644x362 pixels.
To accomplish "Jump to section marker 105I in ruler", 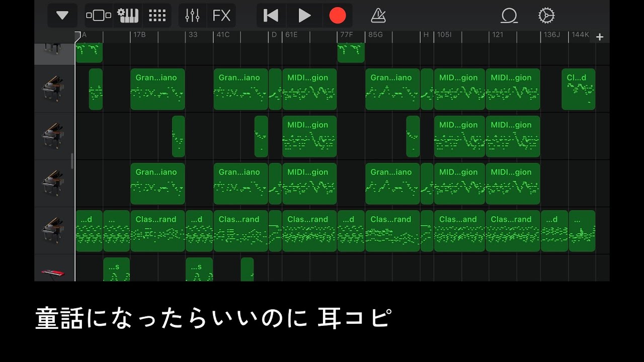I will pos(444,35).
